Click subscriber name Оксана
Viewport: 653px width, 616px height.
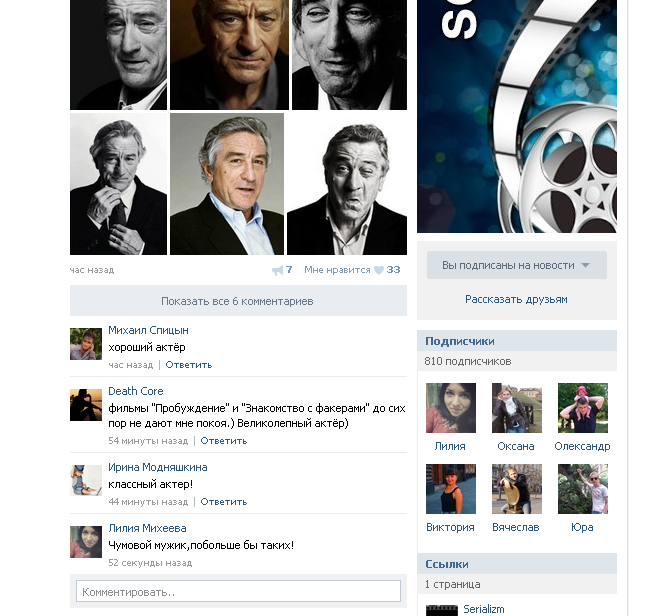pos(516,446)
